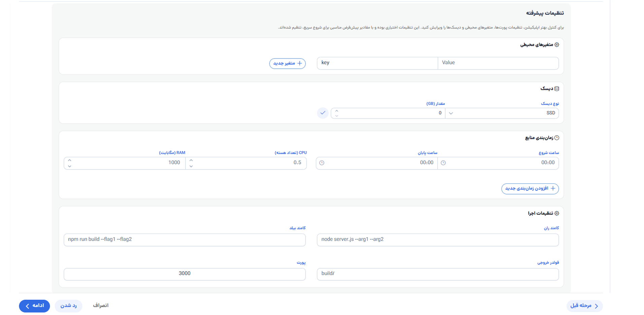Click the resource scheduling clock icon
Image resolution: width=644 pixels, height=315 pixels.
[x=557, y=138]
